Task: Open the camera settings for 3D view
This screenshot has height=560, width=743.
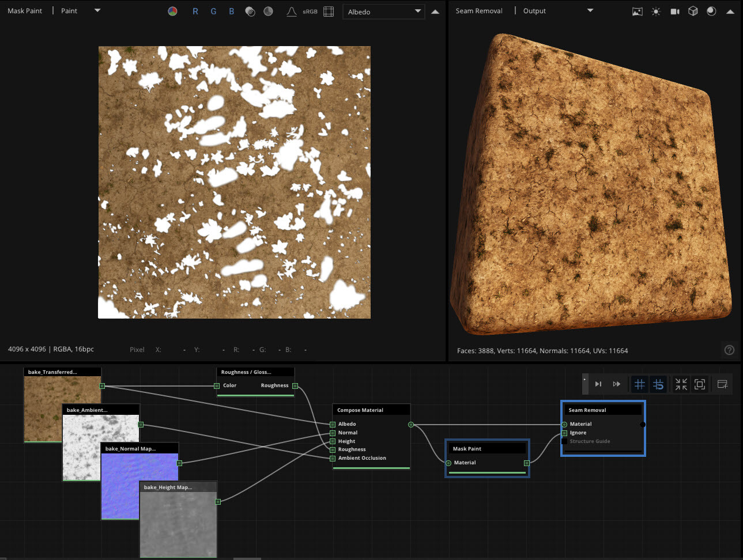Action: point(675,11)
